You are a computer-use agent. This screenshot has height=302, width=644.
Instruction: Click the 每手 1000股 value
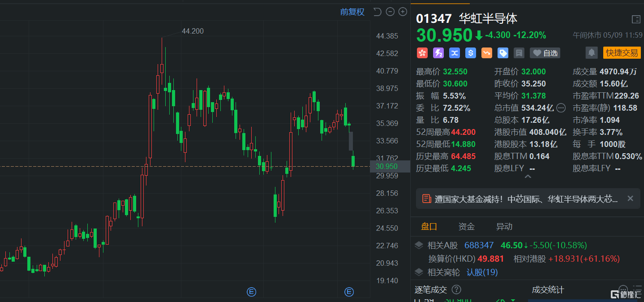612,144
